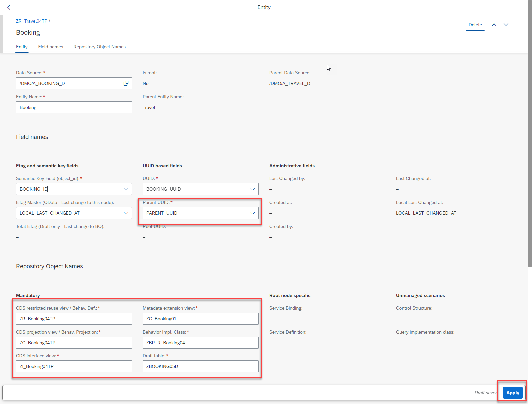Click the Local Last Changed at value
Screen dimensions: 532x404
pos(426,213)
